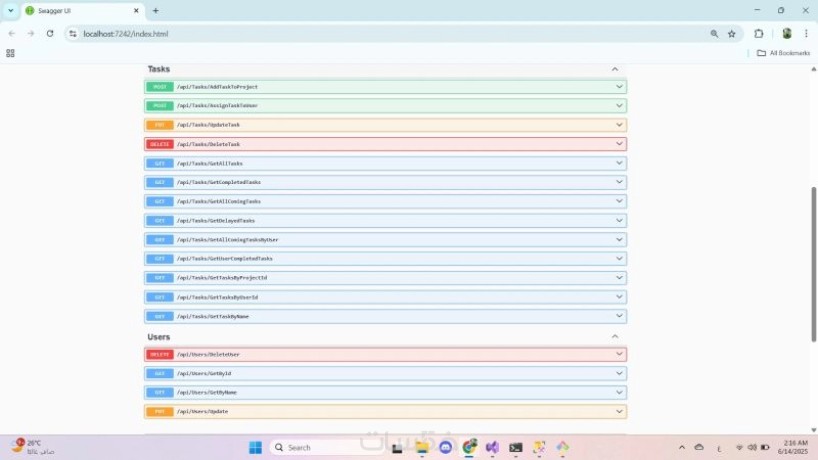Click the page's vertical scrollbar thumb
The height and width of the screenshot is (460, 818).
click(x=813, y=264)
